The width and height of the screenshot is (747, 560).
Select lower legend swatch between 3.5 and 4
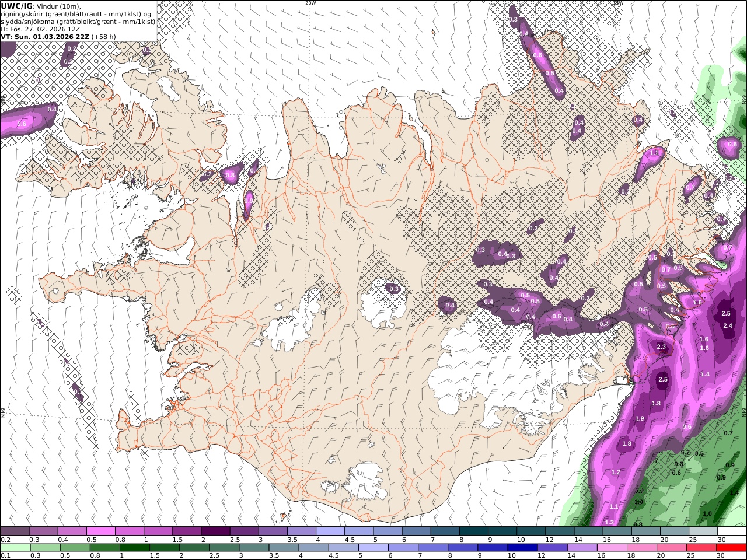[283, 548]
